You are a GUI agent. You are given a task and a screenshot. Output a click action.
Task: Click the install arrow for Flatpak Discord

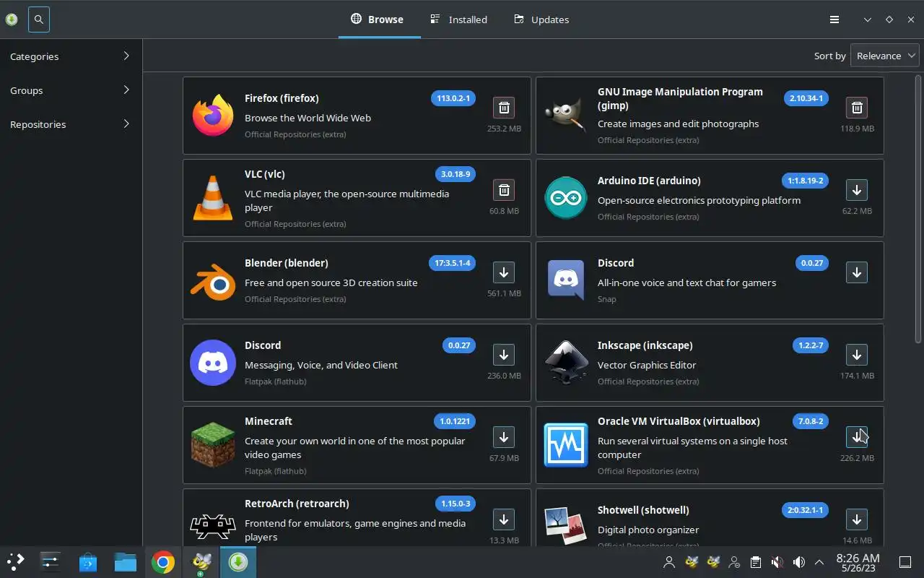(x=504, y=355)
